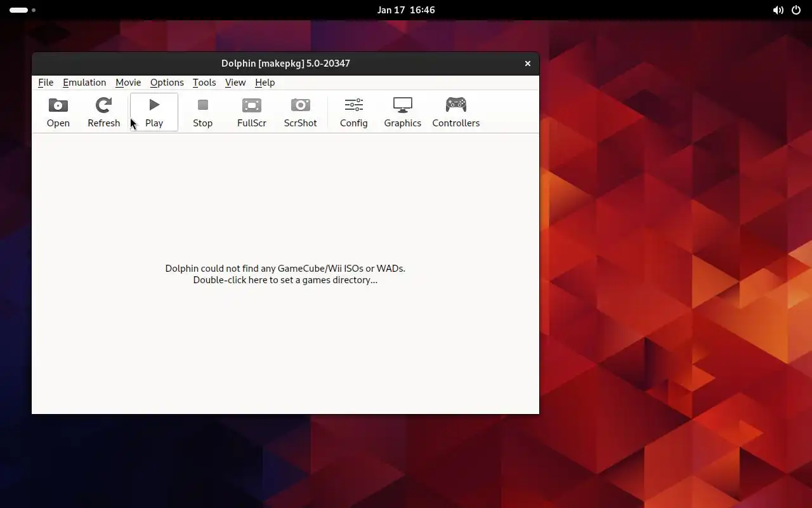Take a screenshot with the ScrShot icon
The image size is (812, 508).
coord(301,112)
